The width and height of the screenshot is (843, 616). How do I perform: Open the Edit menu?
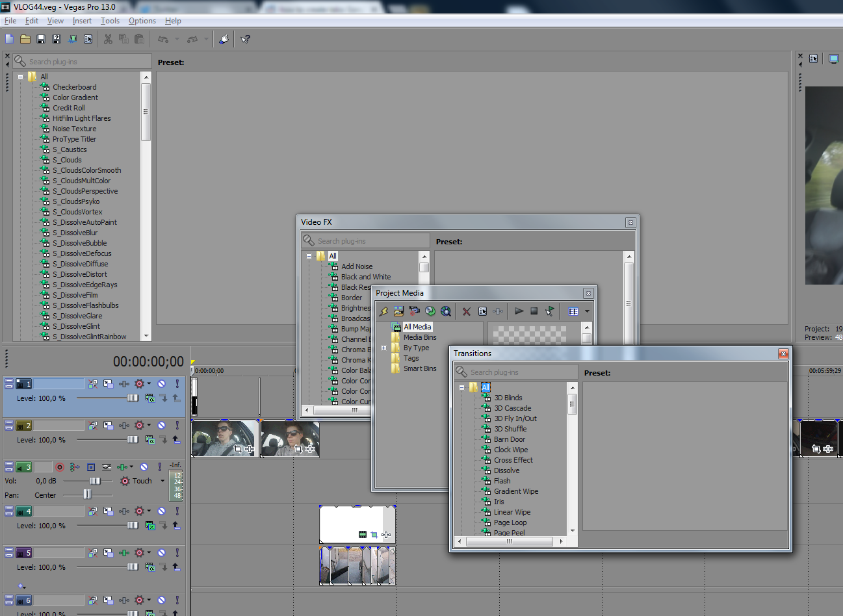click(x=32, y=21)
